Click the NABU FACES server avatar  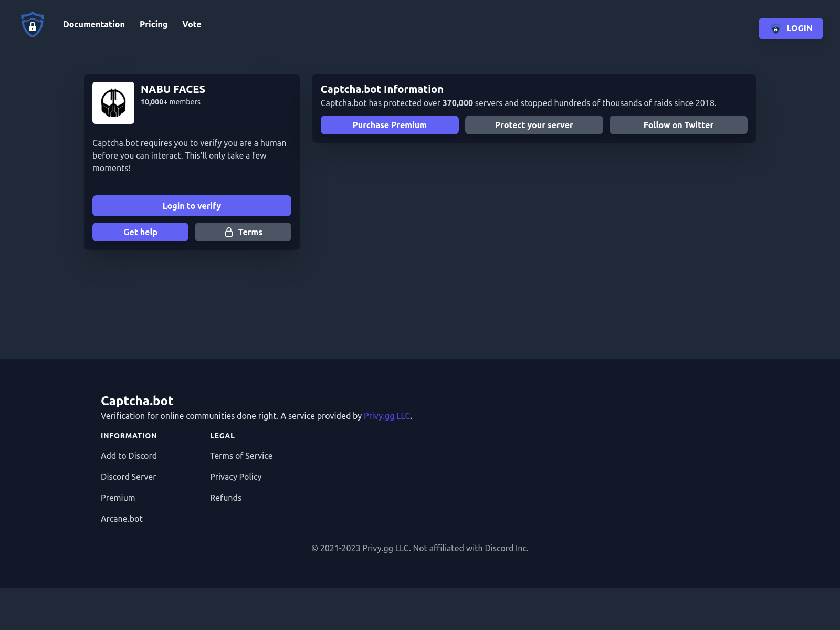[113, 103]
